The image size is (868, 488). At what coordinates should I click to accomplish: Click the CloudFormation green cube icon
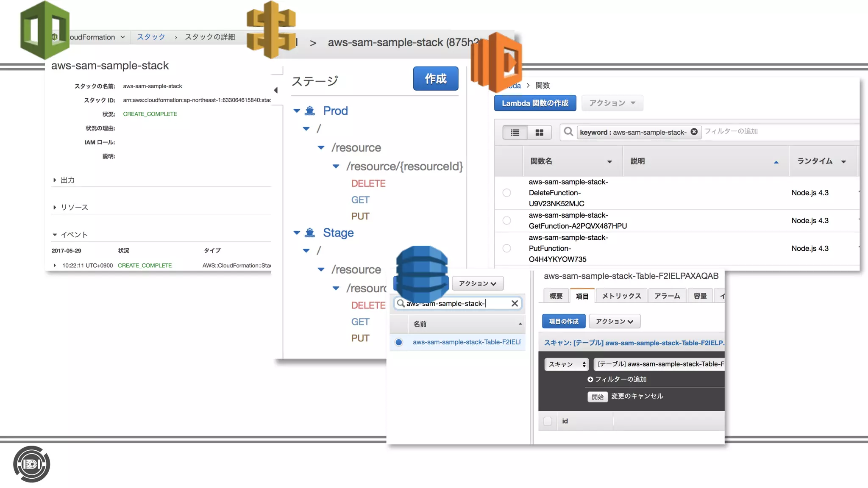click(x=45, y=30)
